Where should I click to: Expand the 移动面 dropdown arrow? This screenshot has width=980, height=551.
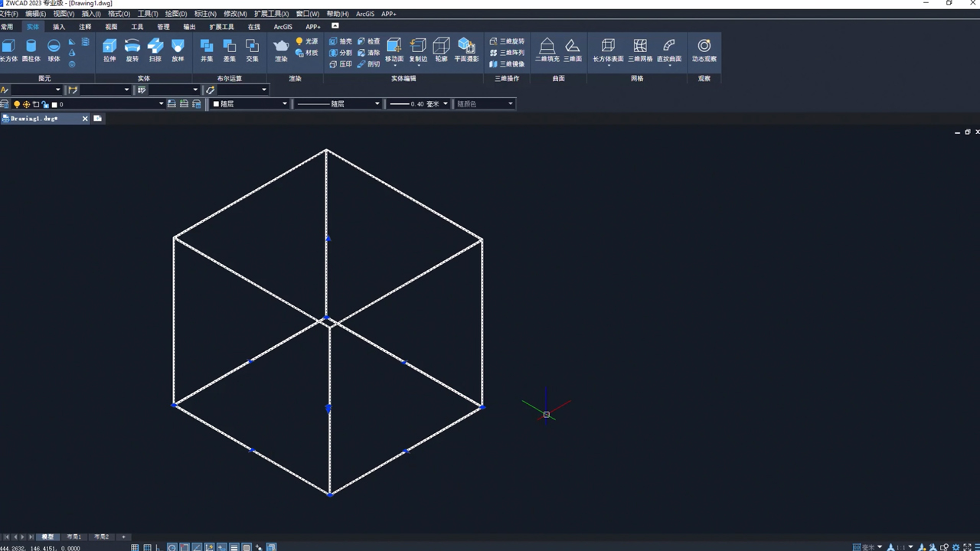394,66
